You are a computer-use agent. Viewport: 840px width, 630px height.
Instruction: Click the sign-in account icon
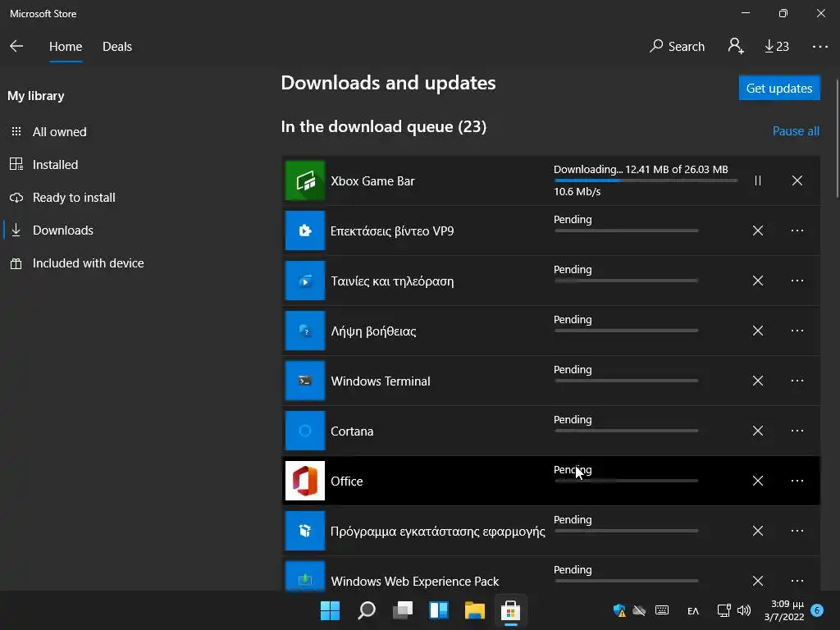click(x=736, y=46)
